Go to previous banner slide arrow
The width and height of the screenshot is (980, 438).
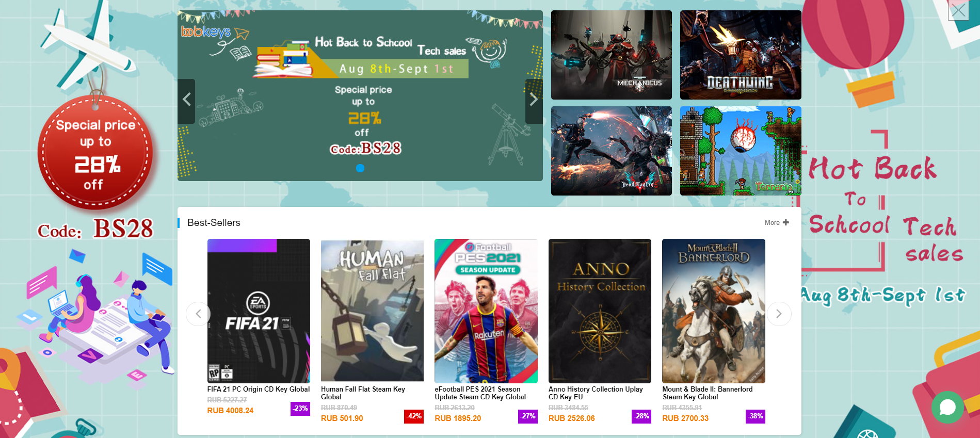click(186, 100)
